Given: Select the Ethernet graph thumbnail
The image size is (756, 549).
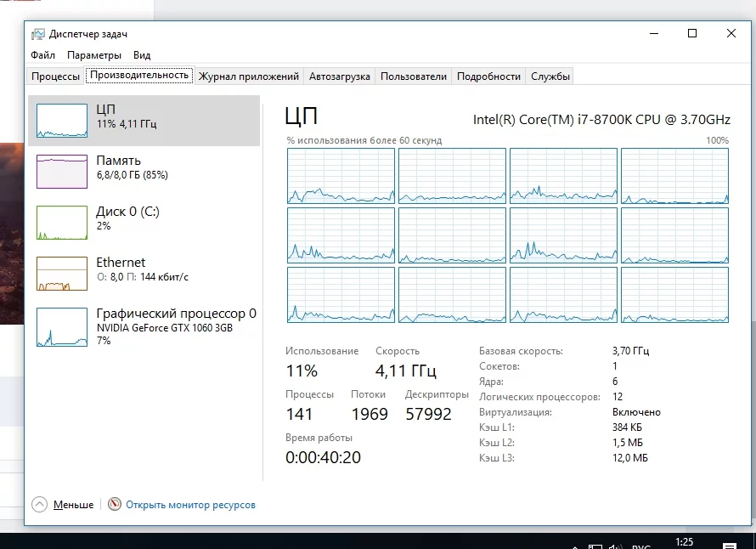Looking at the screenshot, I should pyautogui.click(x=62, y=274).
